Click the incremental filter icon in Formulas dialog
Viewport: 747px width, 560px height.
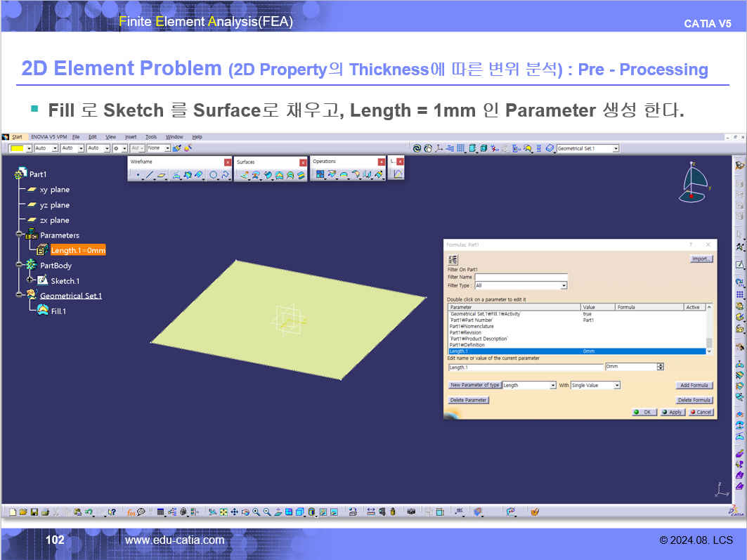point(453,259)
